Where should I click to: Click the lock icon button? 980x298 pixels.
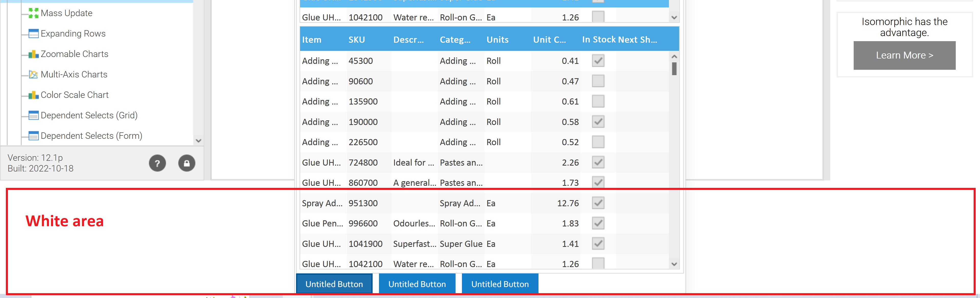click(x=186, y=163)
